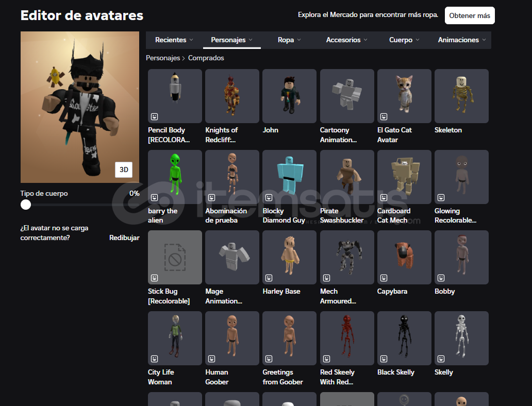Click emote badge on Mech Armoured
Screen dimensions: 532x406
[x=327, y=278]
